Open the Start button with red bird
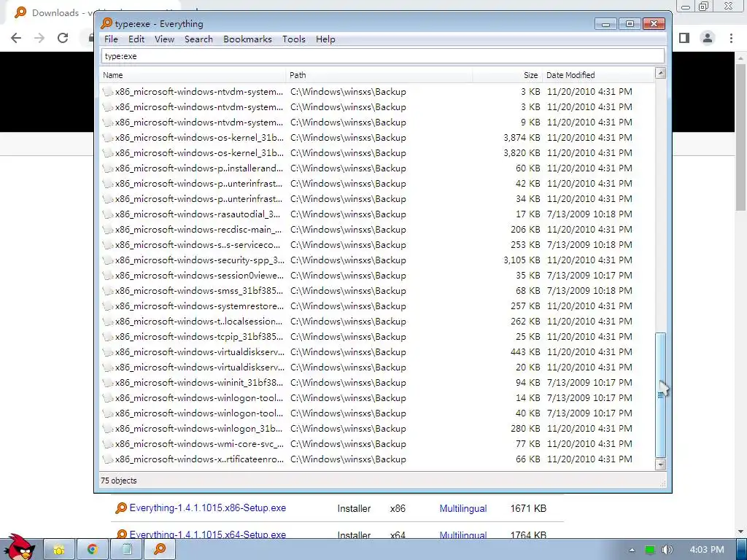 [20, 547]
